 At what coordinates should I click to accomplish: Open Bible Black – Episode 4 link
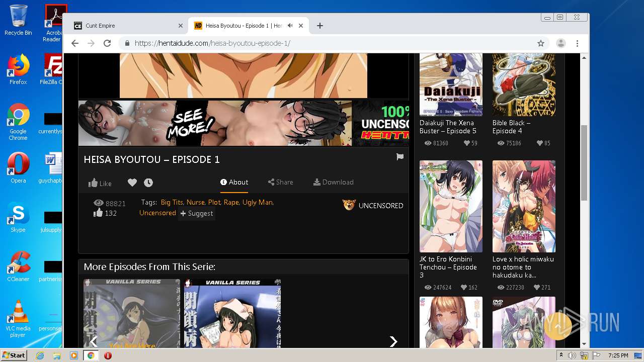click(x=511, y=127)
